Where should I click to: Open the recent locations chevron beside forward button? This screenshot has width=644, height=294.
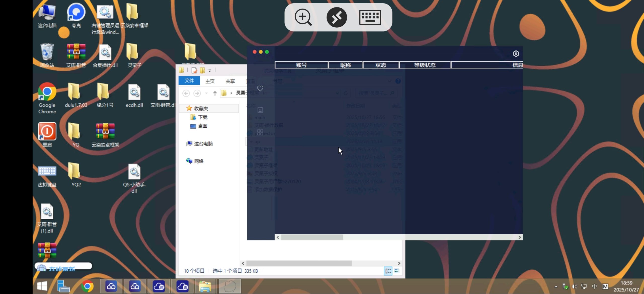point(206,93)
